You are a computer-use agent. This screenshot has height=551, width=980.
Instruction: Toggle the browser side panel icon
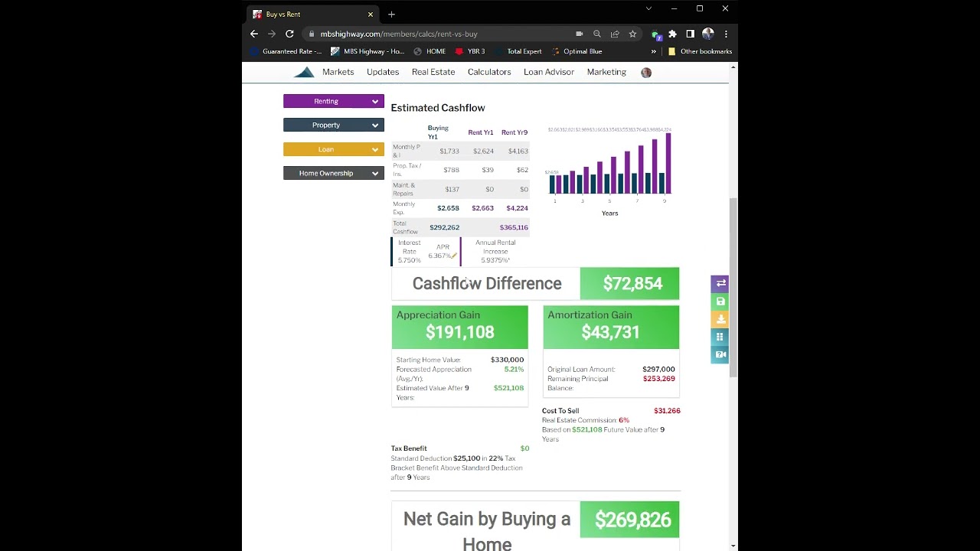coord(690,34)
